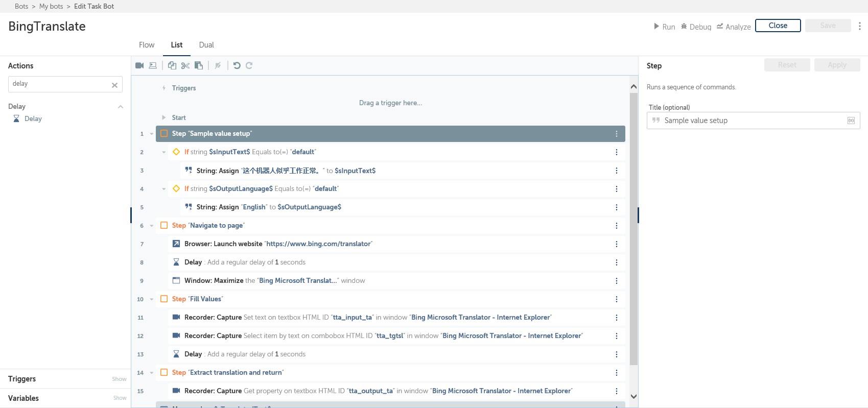This screenshot has width=868, height=408.
Task: Click the vertical scrollbar down arrow
Action: pos(634,396)
